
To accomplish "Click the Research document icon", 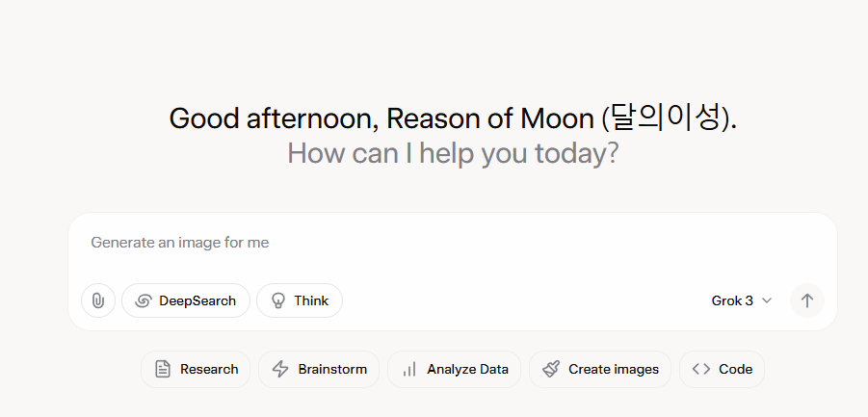I will [x=163, y=370].
